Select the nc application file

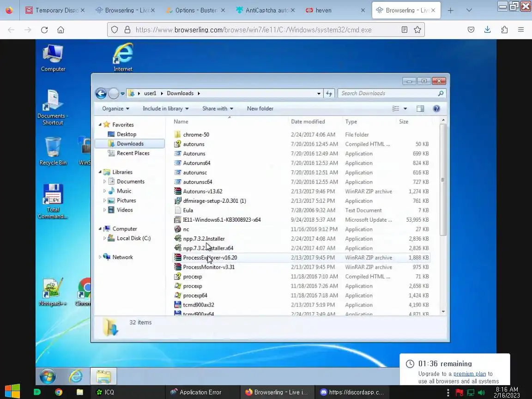click(186, 230)
